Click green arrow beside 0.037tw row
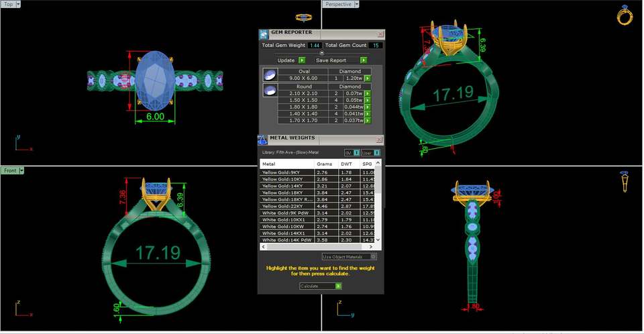This screenshot has height=334, width=644. coord(368,120)
